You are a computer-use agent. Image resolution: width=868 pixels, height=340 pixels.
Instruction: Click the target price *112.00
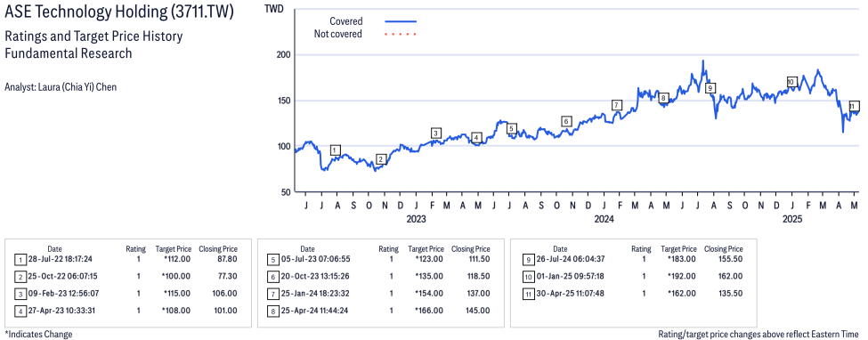pos(176,259)
